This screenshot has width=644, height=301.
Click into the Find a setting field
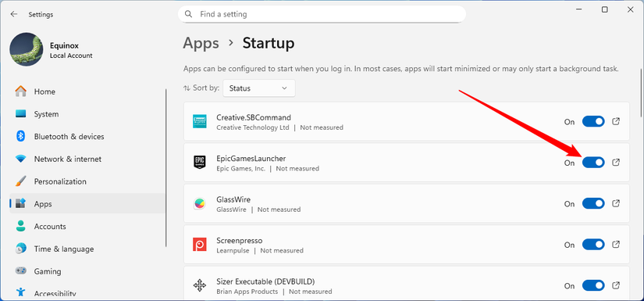coord(322,14)
